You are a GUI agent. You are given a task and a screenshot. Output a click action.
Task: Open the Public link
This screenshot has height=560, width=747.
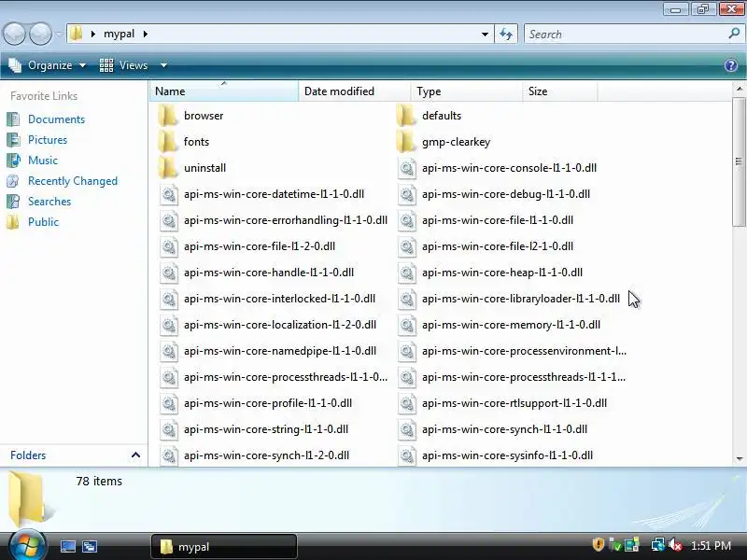tap(43, 222)
